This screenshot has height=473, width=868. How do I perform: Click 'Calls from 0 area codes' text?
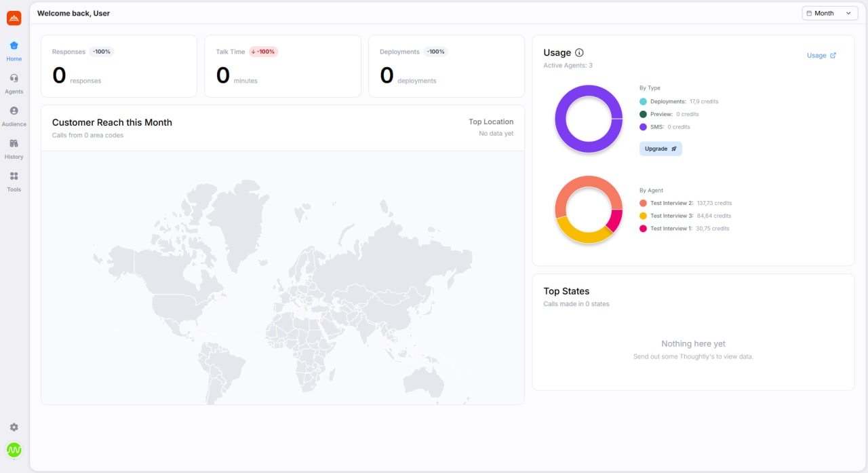click(x=87, y=135)
